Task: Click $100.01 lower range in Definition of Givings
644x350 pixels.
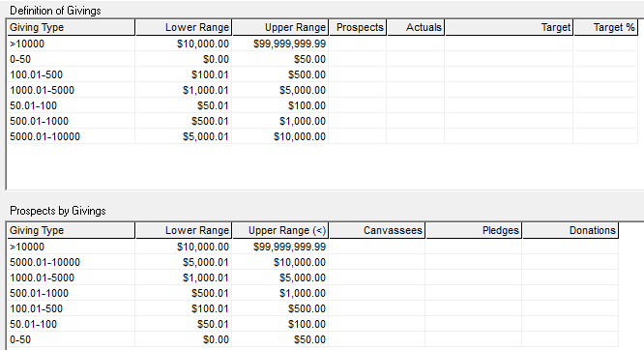Action: click(210, 74)
